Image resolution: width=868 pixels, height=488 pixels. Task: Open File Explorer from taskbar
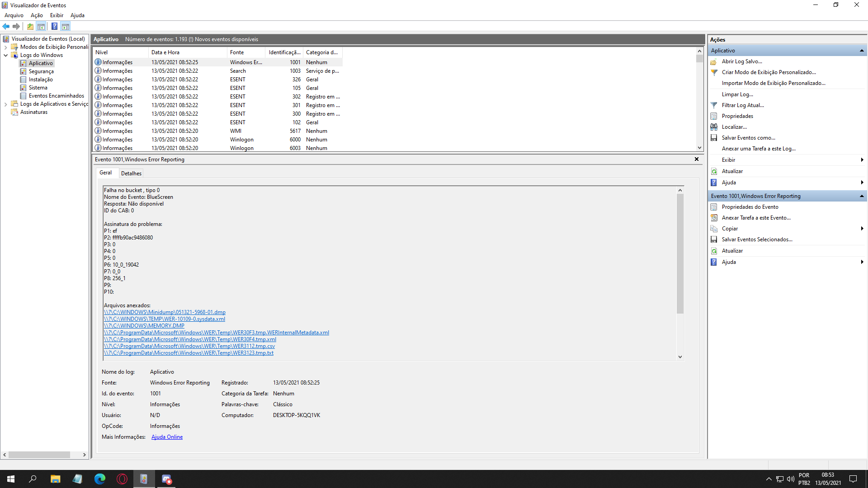55,479
